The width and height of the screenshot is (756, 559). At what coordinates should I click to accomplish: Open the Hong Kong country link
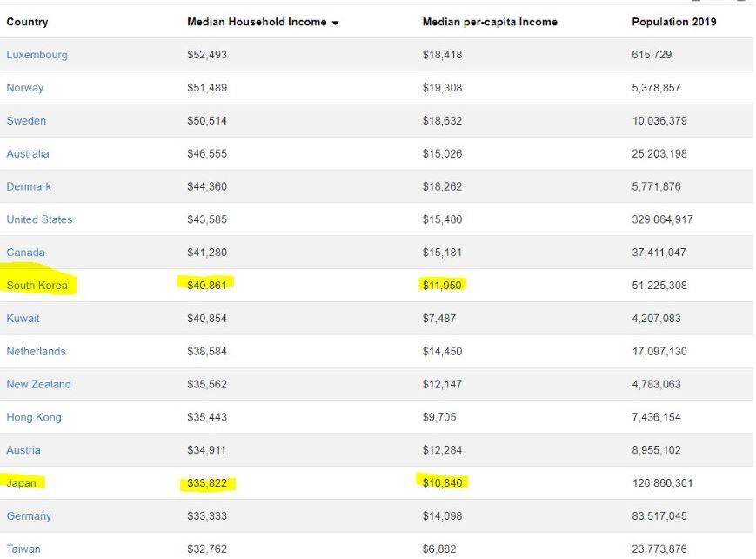(34, 418)
